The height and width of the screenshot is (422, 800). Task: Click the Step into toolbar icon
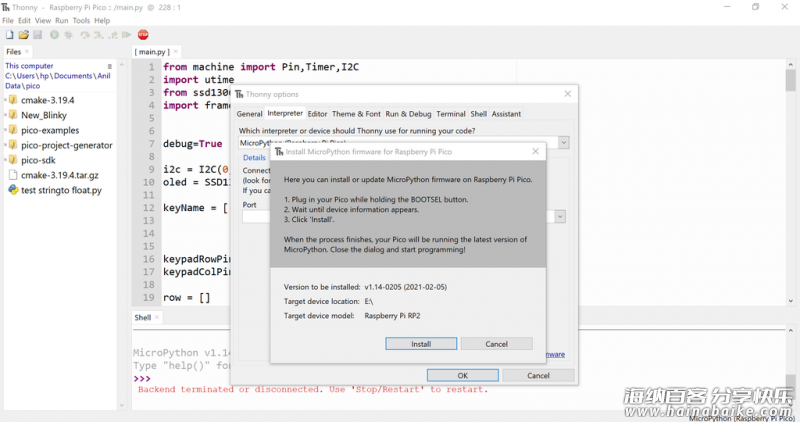[x=98, y=35]
